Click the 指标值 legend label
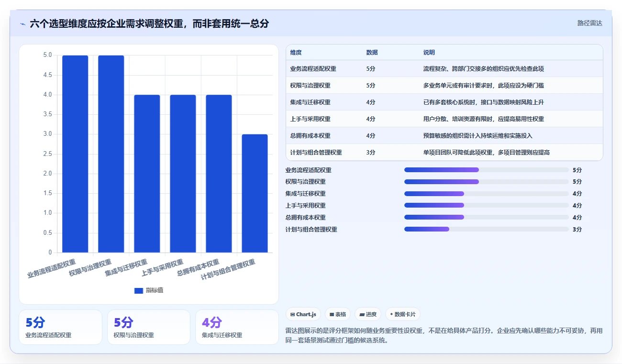Image resolution: width=622 pixels, height=364 pixels. [155, 290]
